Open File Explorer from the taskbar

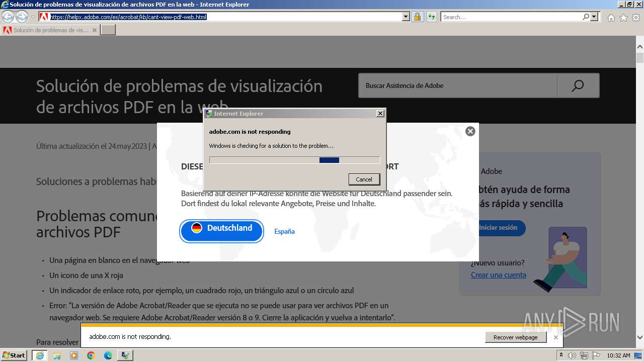(57, 355)
